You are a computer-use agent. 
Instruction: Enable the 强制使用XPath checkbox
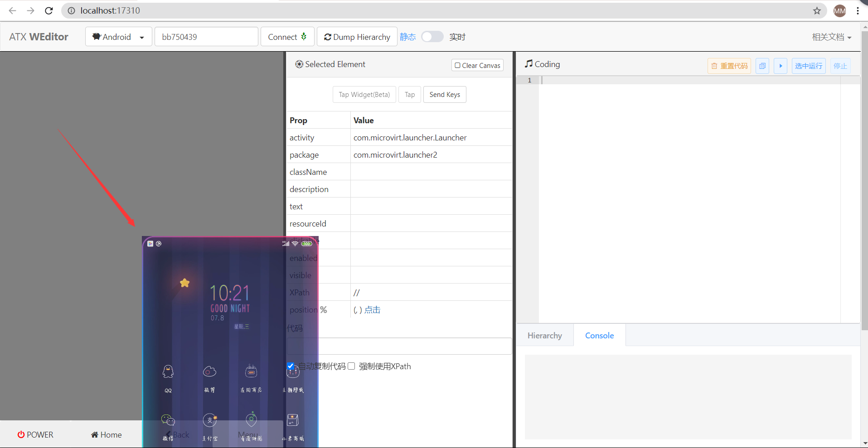pos(351,366)
